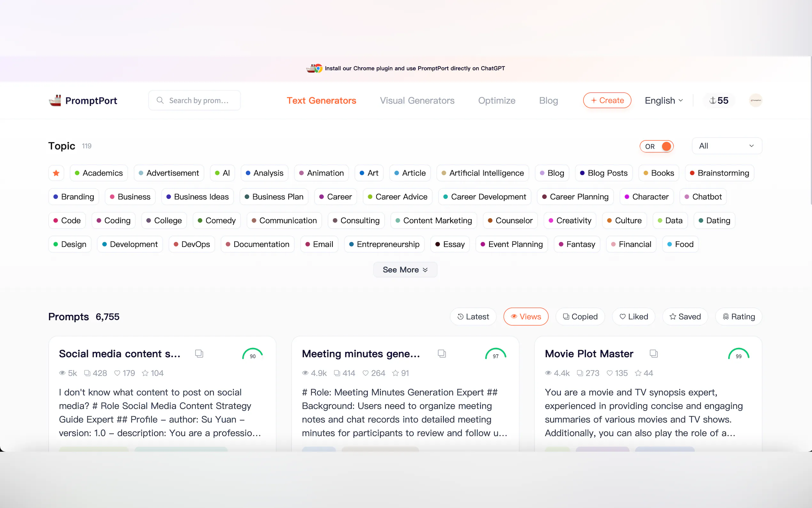
Task: Click copy icon on Movie Plot Master
Action: click(x=653, y=353)
